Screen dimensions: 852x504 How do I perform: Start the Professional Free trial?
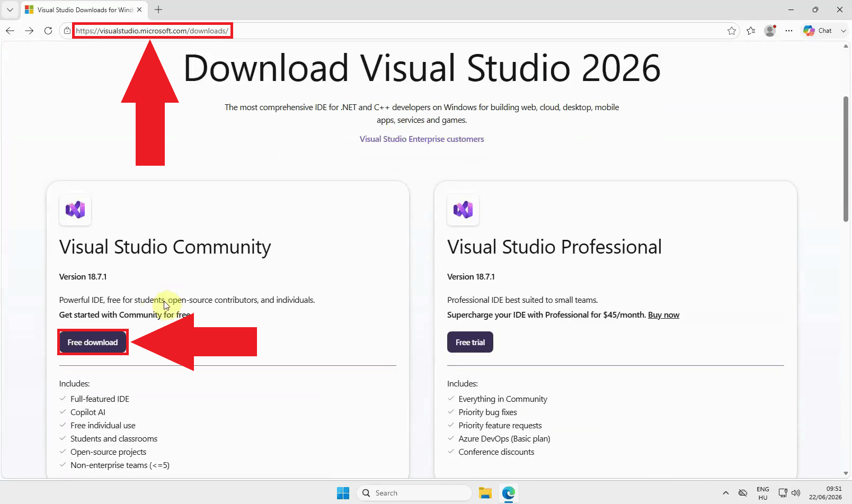pos(470,342)
